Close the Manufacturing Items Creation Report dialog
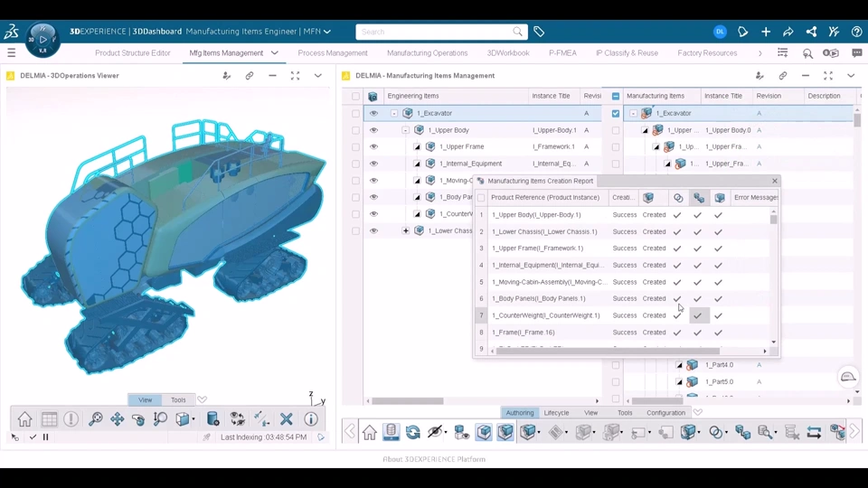 pyautogui.click(x=775, y=181)
